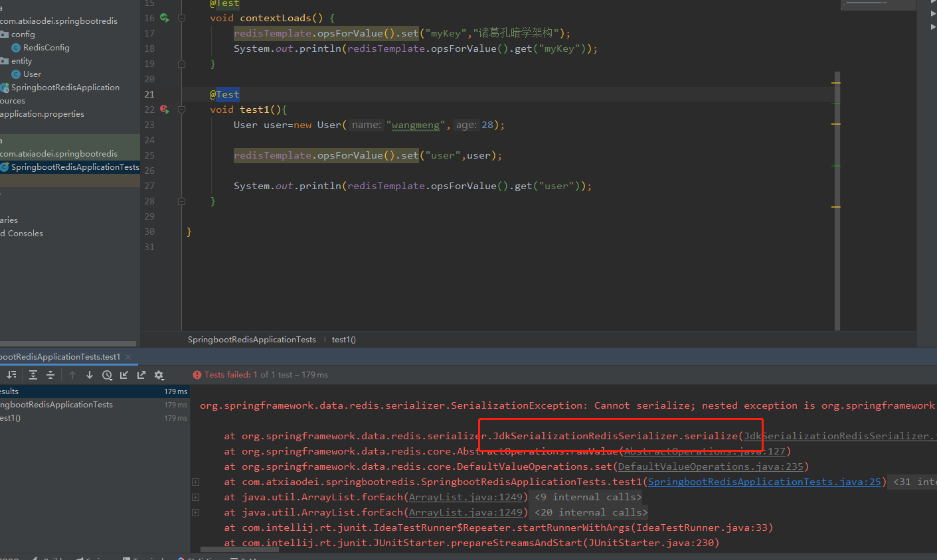Unfold the '<20 internal calls>' label
The width and height of the screenshot is (937, 560).
click(591, 512)
